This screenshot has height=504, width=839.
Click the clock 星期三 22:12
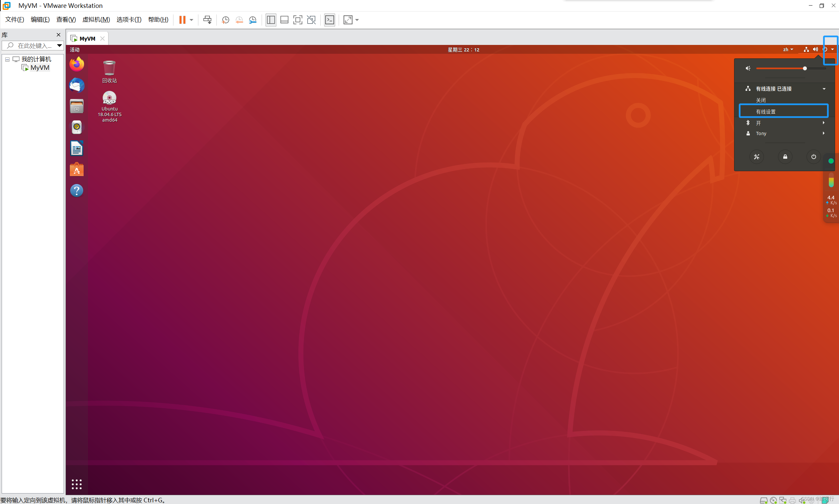tap(463, 50)
